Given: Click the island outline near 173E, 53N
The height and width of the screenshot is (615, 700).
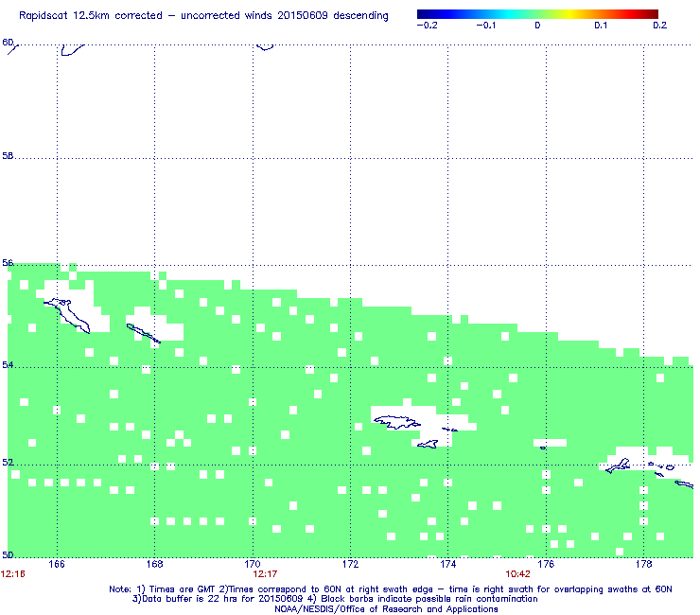Looking at the screenshot, I should tap(397, 422).
